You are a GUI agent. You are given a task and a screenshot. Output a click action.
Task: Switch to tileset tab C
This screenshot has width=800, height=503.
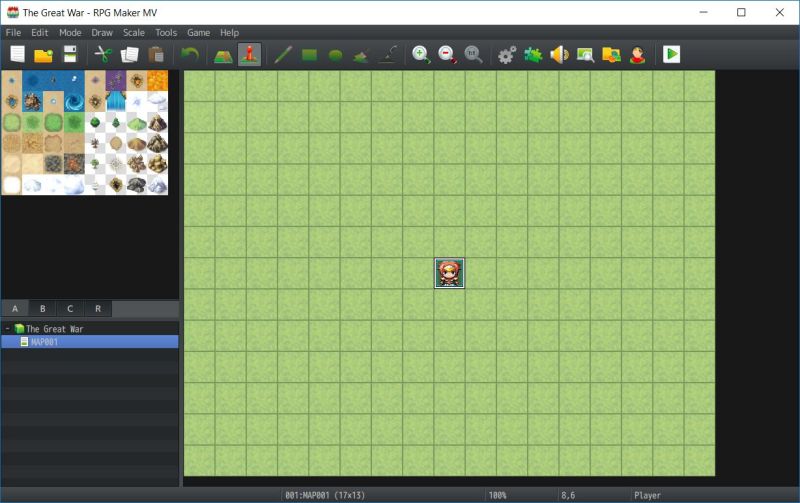click(x=70, y=309)
